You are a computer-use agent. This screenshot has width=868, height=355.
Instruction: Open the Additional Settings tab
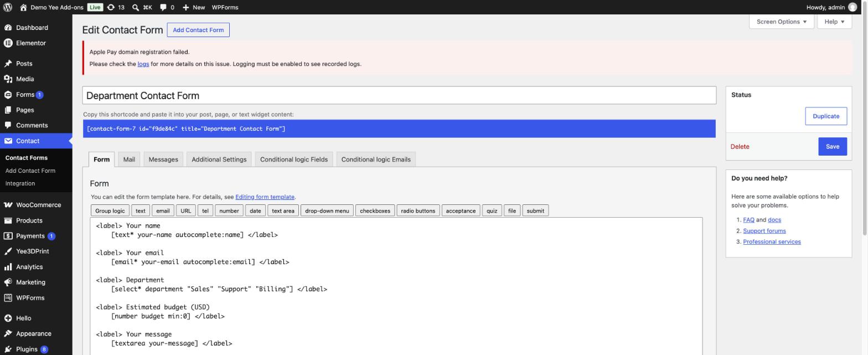(219, 160)
